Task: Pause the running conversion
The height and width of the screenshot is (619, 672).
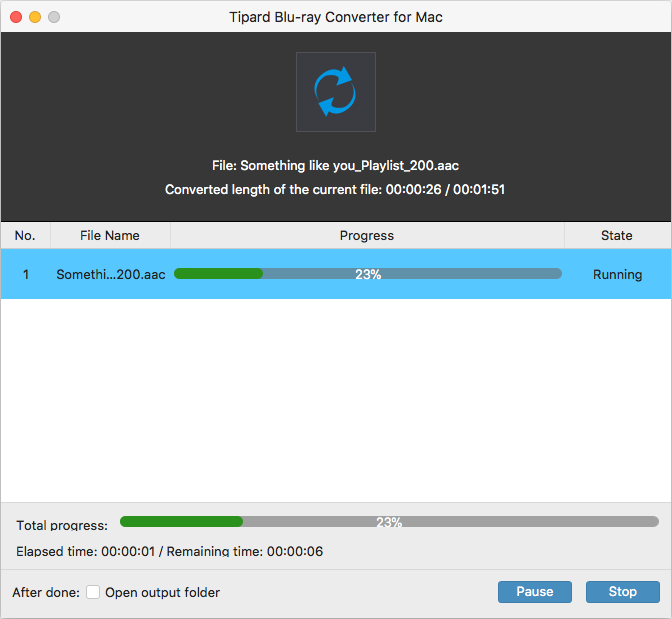Action: 534,592
